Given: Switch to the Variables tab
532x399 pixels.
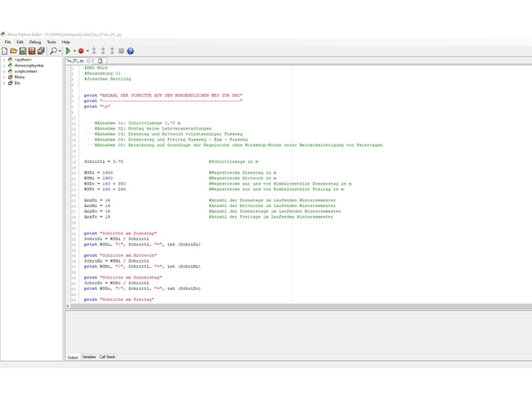Looking at the screenshot, I should click(x=89, y=357).
